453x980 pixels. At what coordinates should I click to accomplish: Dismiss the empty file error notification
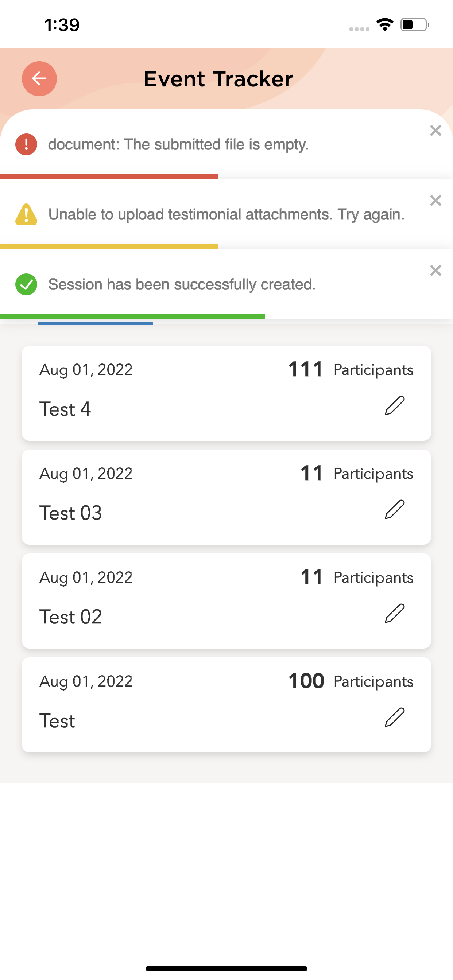435,131
